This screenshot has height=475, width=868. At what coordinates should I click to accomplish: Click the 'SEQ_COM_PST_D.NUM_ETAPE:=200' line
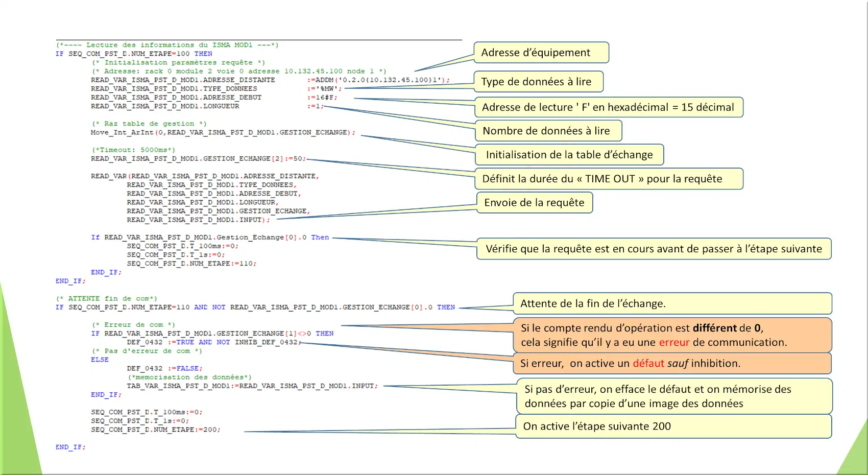point(156,430)
